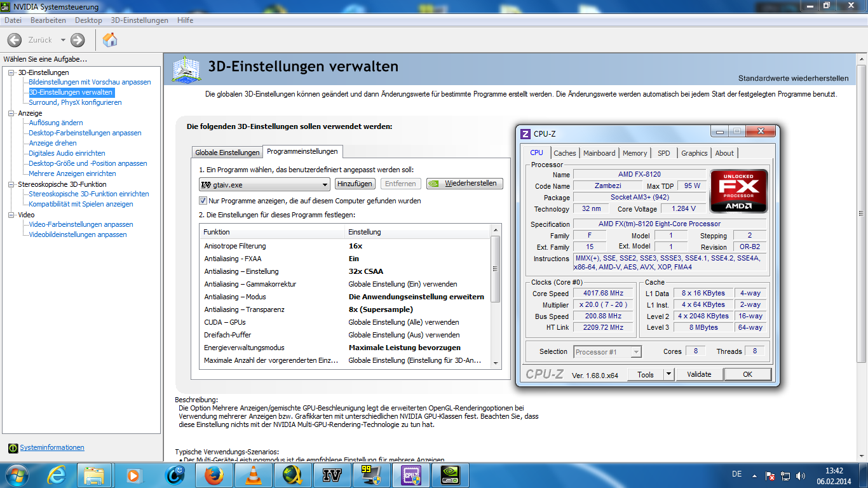
Task: Switch to GTA IV taskbar icon
Action: tap(332, 475)
